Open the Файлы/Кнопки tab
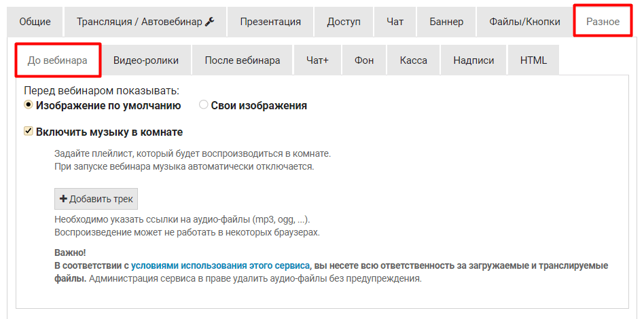The image size is (644, 319). tap(524, 22)
